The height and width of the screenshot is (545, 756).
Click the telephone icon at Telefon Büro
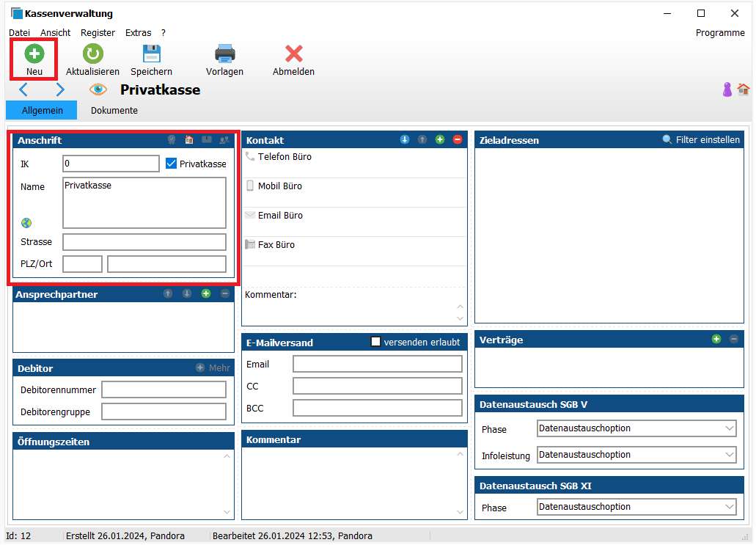click(x=250, y=156)
